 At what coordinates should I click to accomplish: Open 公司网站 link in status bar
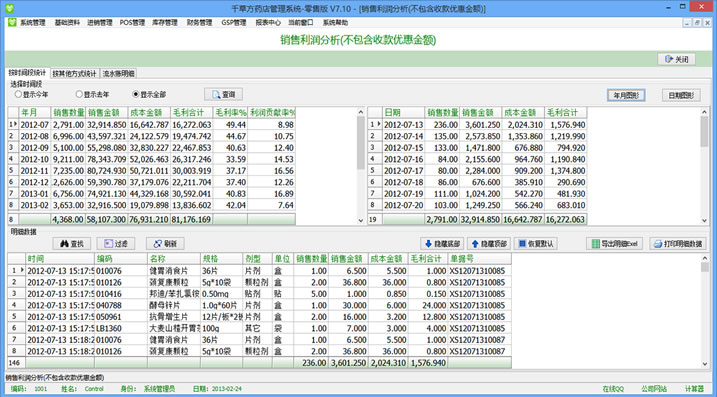click(654, 389)
